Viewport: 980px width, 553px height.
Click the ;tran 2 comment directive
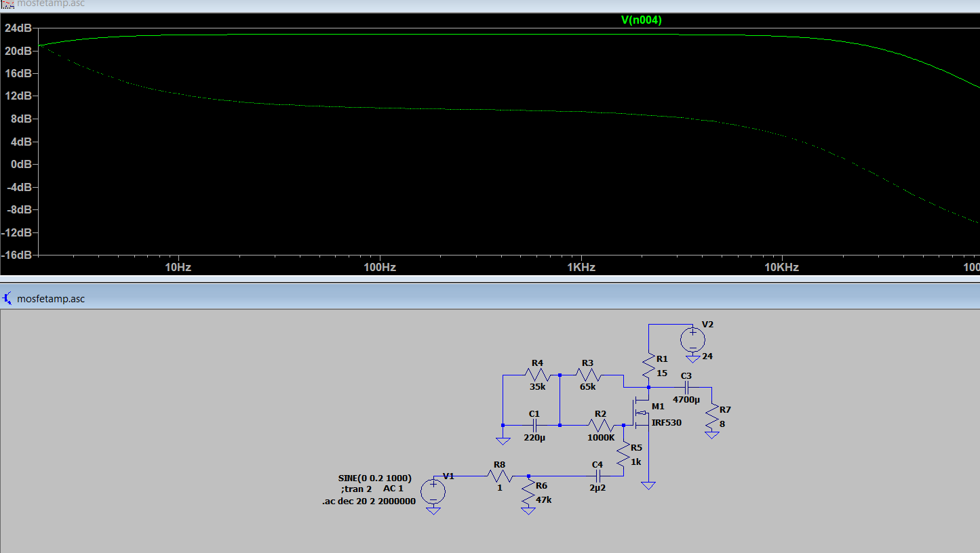coord(357,489)
